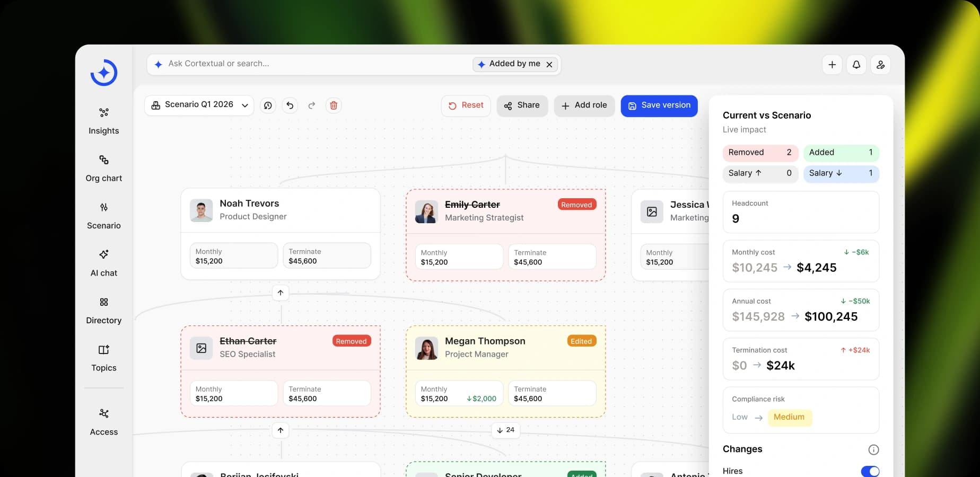Click the version history clock icon
Screen dimensions: 980x477
pos(268,105)
